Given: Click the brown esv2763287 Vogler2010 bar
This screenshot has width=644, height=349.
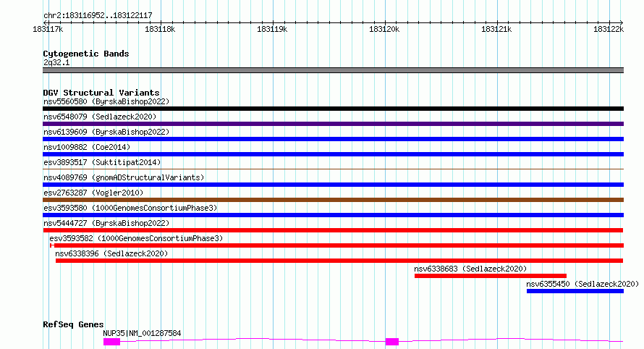Looking at the screenshot, I should tap(333, 200).
